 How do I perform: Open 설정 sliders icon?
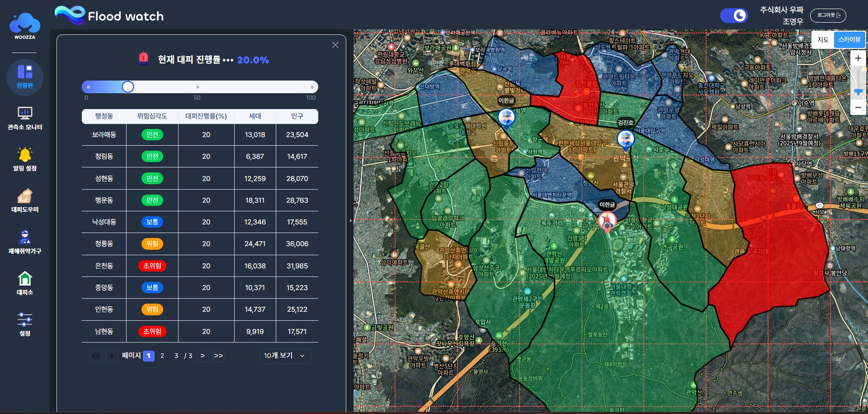pyautogui.click(x=25, y=324)
